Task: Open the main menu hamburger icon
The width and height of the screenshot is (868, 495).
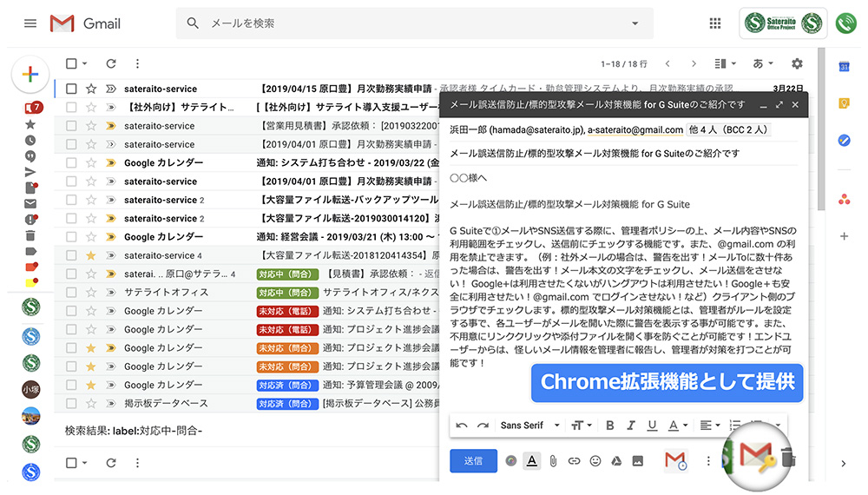Action: pos(30,23)
